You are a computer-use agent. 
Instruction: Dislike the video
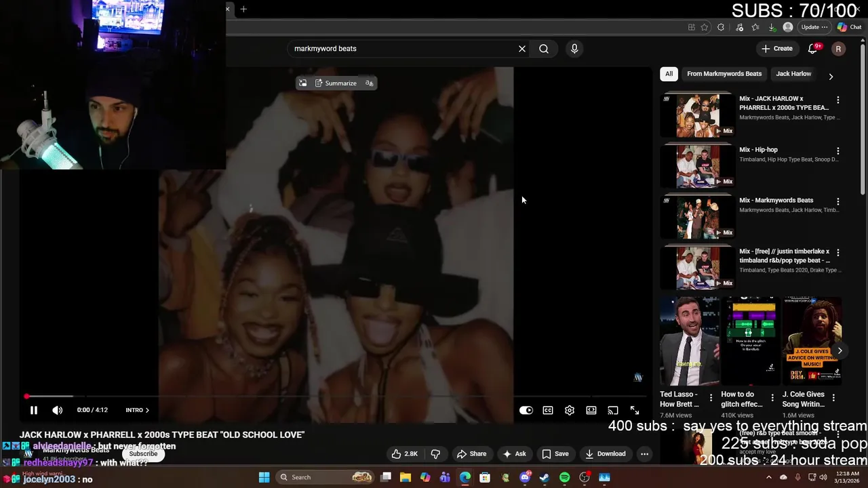pos(436,454)
